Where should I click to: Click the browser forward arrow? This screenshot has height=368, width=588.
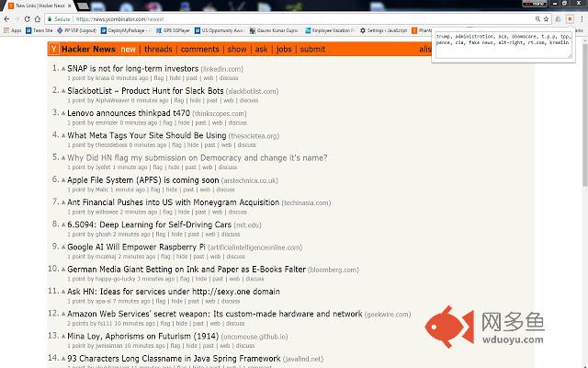click(x=17, y=18)
